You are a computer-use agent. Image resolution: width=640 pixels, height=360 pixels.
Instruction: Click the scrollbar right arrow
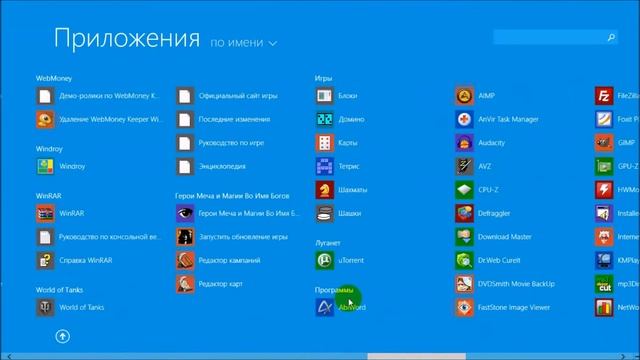point(623,357)
